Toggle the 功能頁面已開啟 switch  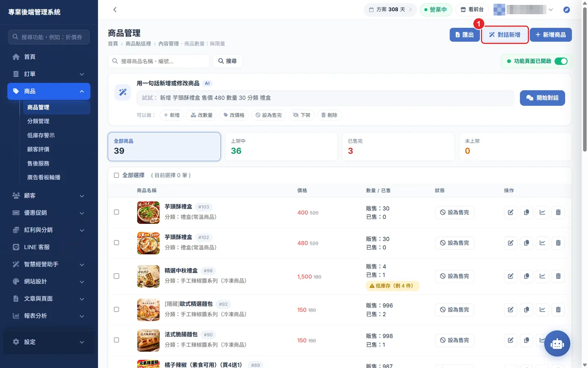561,61
